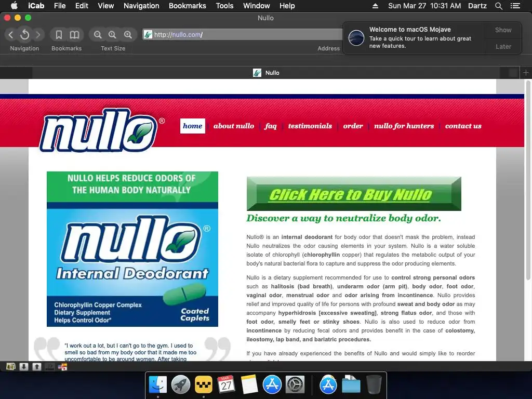Open the Bookmarks menu
532x399 pixels.
click(x=187, y=6)
